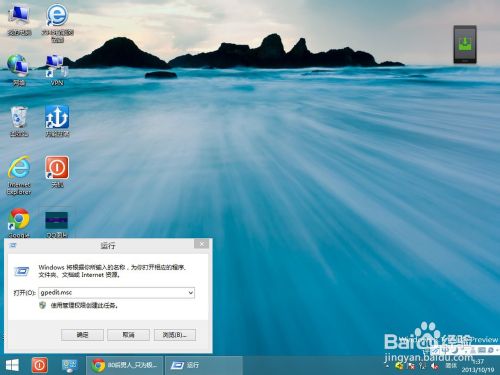Click the muted volume tray icon
The width and height of the screenshot is (500, 375).
point(435,366)
